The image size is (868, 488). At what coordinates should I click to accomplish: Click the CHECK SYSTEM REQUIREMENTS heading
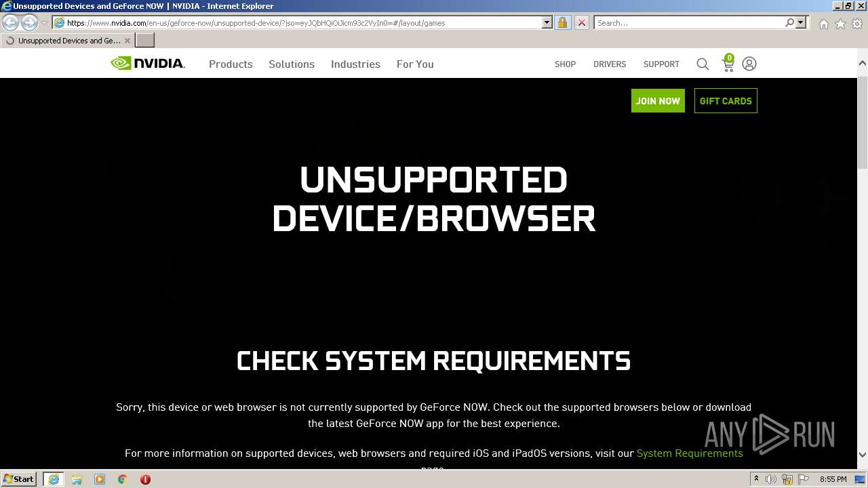pos(434,361)
